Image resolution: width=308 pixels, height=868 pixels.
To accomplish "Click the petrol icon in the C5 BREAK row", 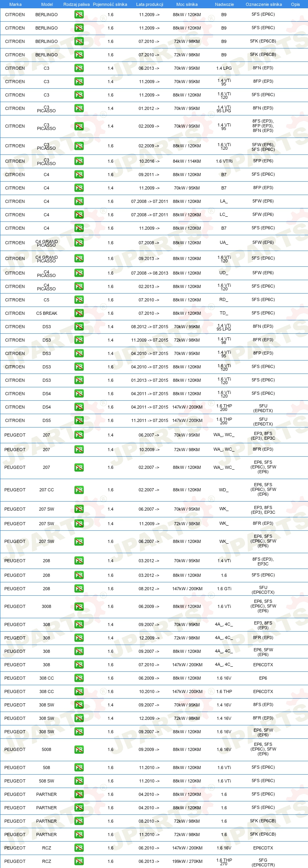I will coord(79,313).
